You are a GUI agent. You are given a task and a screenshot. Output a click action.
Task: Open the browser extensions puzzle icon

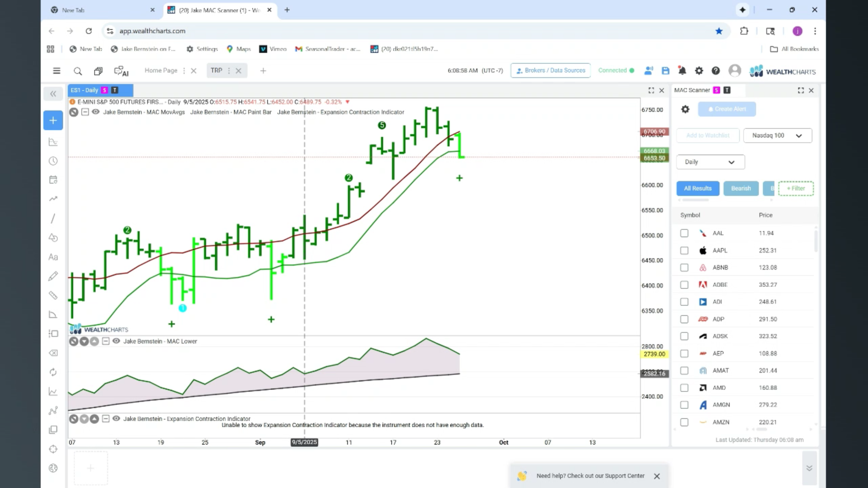744,31
